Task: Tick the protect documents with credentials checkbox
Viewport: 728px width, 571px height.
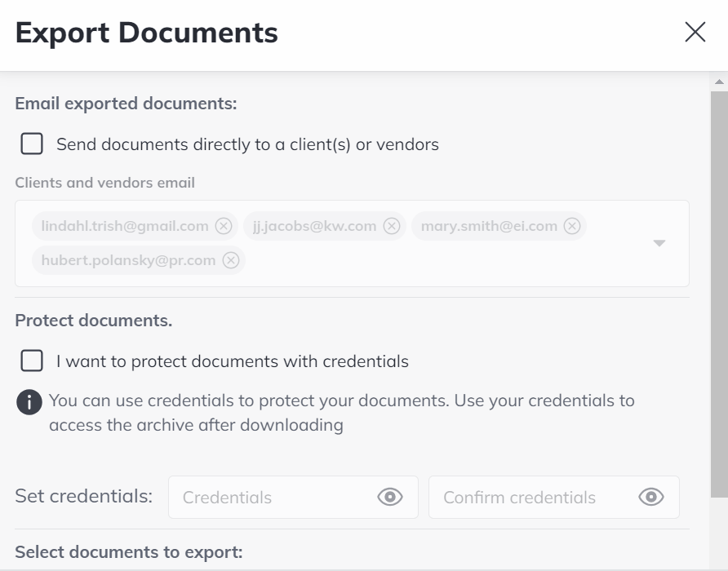Action: pyautogui.click(x=32, y=361)
